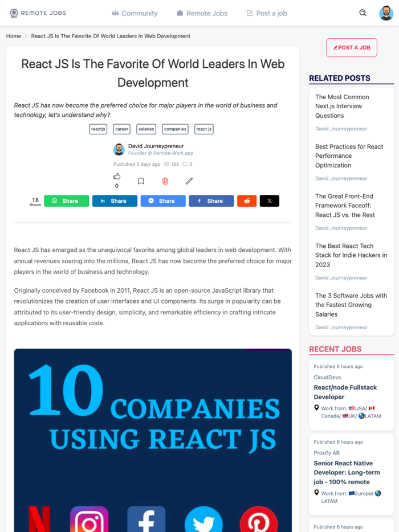Go to Home breadcrumb link

click(14, 36)
